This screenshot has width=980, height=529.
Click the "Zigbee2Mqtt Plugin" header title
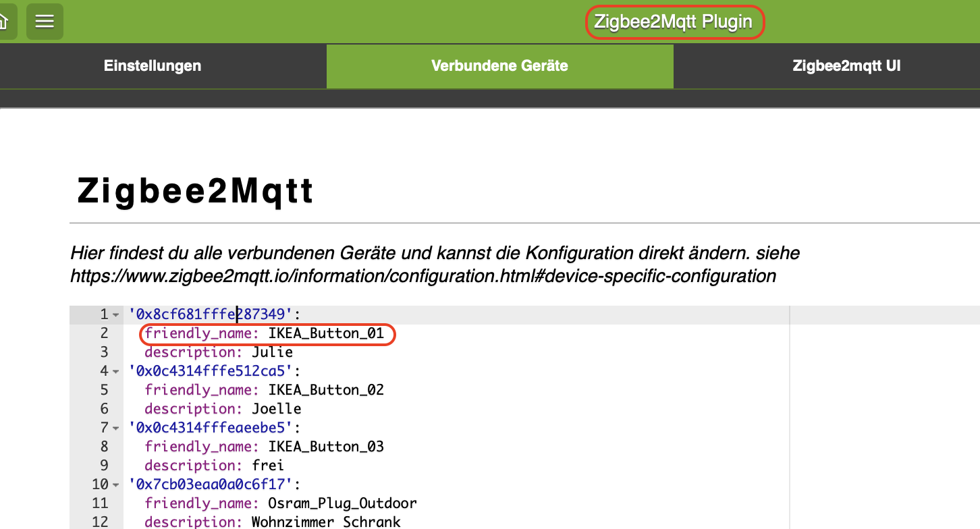674,22
